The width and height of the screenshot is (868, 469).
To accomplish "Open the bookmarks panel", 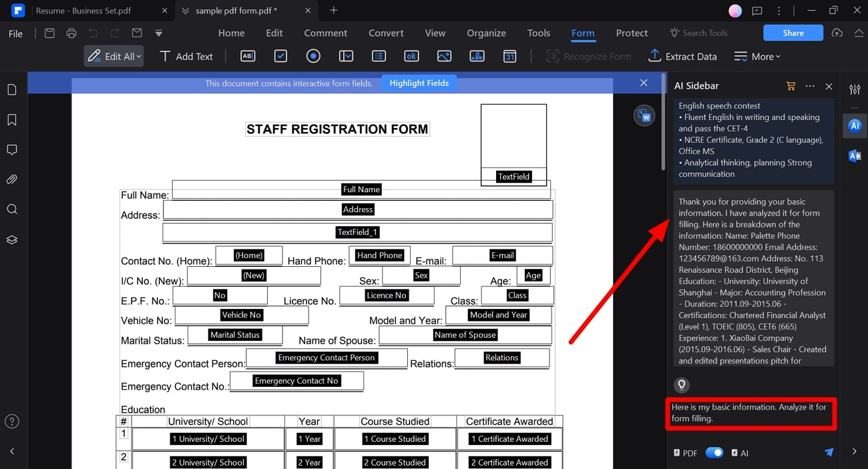I will pyautogui.click(x=12, y=120).
